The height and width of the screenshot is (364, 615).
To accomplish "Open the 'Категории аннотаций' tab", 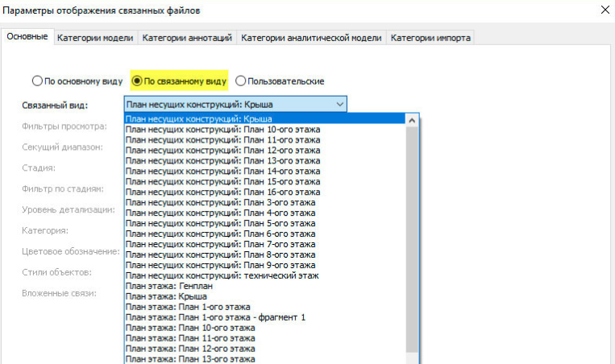I will tap(188, 37).
